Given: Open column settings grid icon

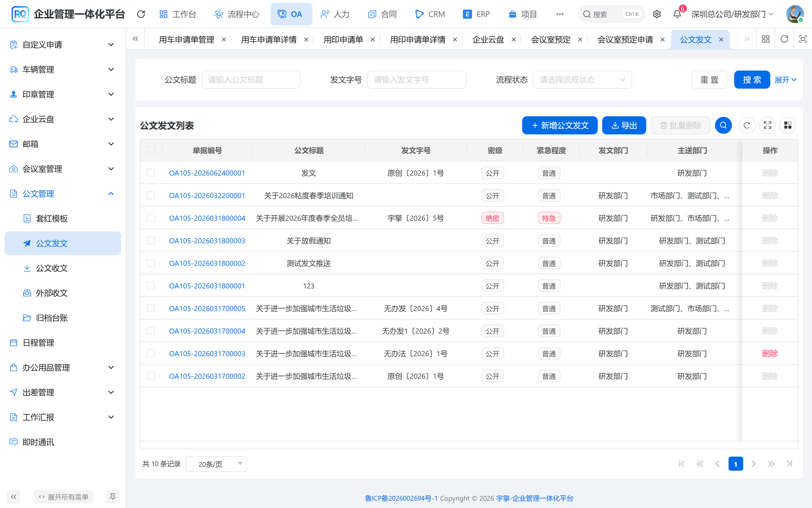Looking at the screenshot, I should coord(787,125).
